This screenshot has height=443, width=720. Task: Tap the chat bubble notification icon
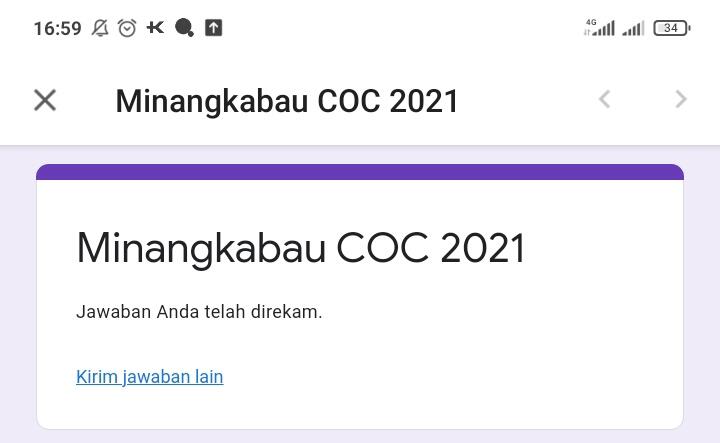[184, 28]
